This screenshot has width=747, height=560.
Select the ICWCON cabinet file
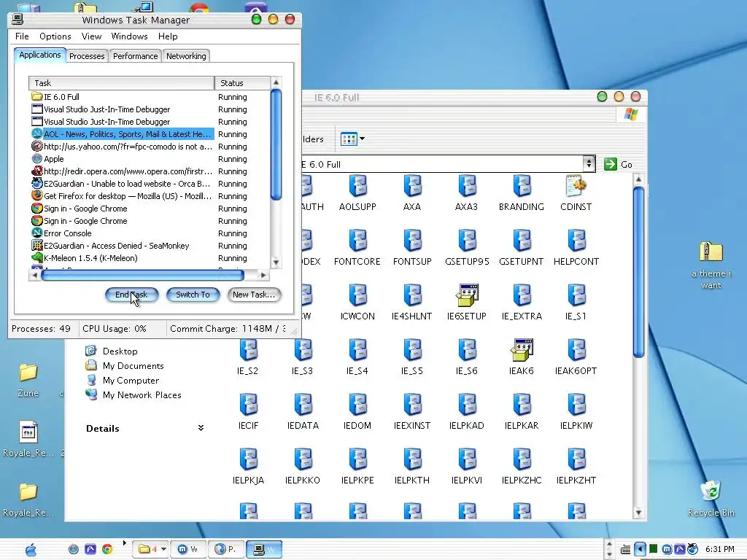[x=357, y=303]
